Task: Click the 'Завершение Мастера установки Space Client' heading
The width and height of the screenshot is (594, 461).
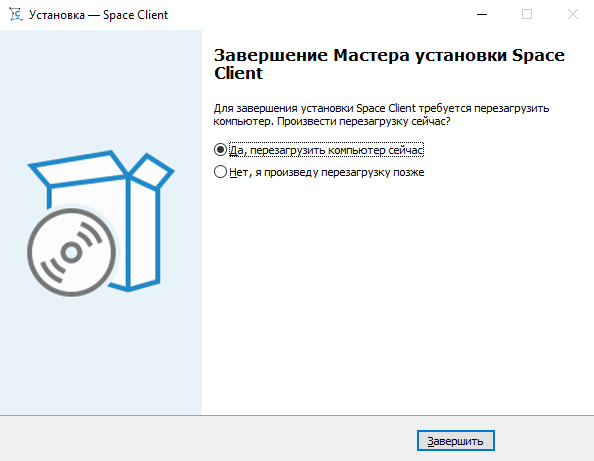Action: (x=389, y=64)
